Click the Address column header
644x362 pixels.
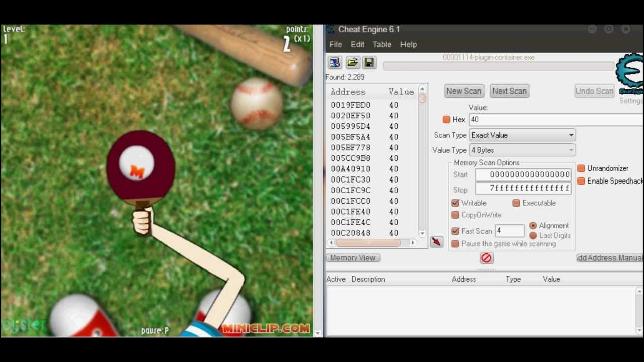coord(348,92)
